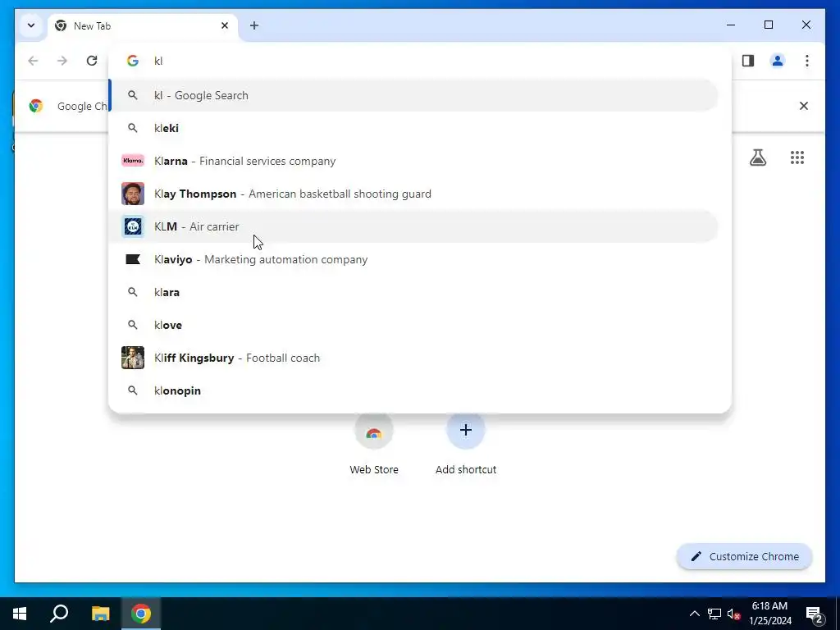The image size is (840, 630).
Task: Select the 'kl - Google Search' suggestion
Action: (413, 95)
